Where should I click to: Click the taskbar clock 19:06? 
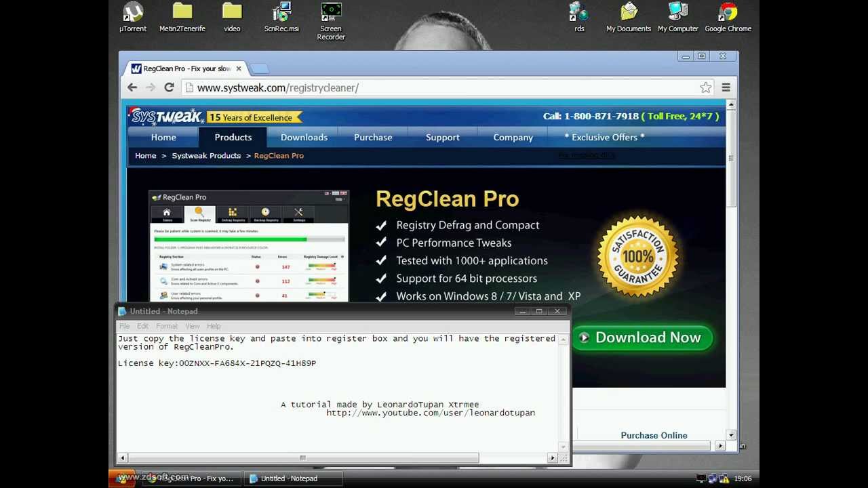coord(743,479)
